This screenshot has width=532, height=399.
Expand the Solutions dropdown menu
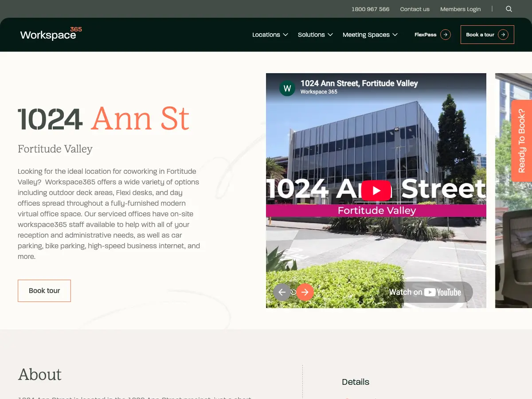316,35
